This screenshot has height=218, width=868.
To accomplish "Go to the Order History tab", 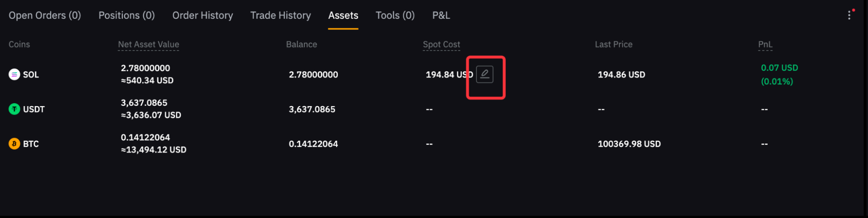I will tap(202, 15).
